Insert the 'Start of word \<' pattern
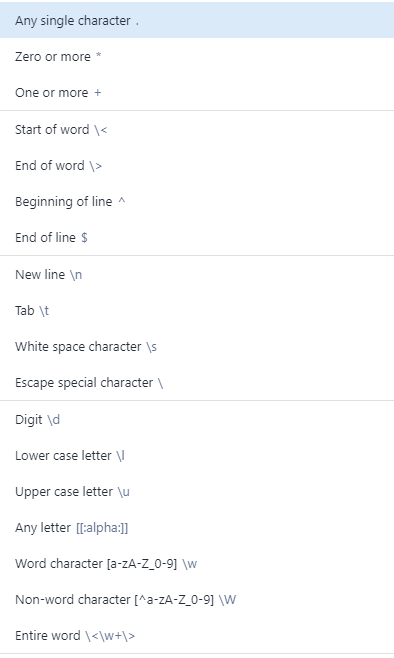 pos(197,129)
